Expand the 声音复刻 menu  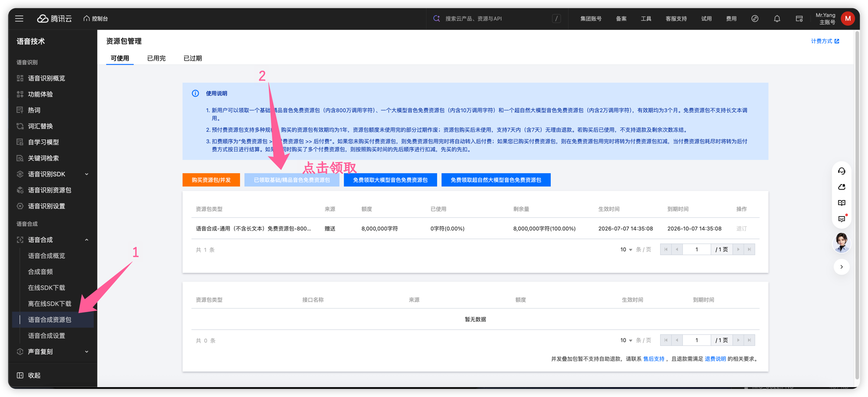pos(86,352)
